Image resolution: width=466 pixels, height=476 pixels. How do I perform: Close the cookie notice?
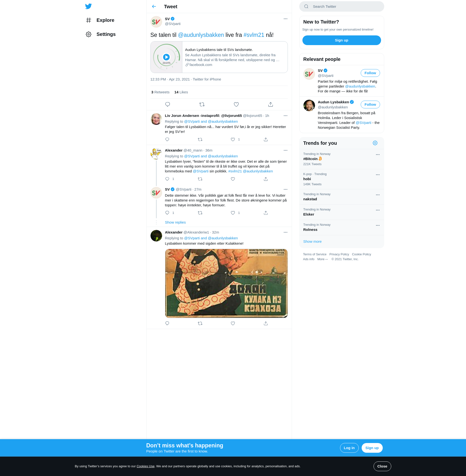382,466
